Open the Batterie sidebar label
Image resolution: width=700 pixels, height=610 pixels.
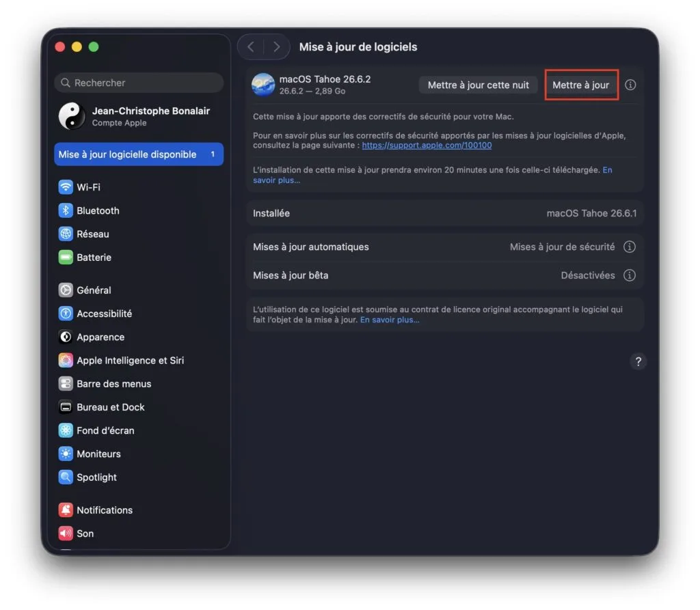[94, 258]
